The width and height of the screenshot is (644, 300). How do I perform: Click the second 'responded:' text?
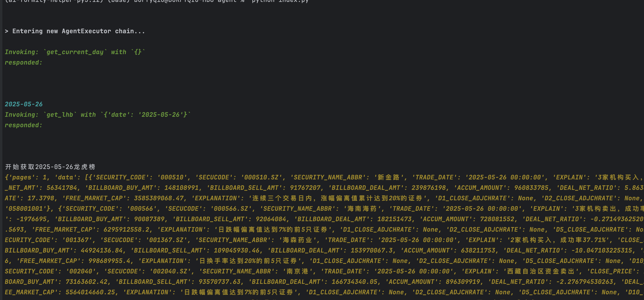point(24,125)
